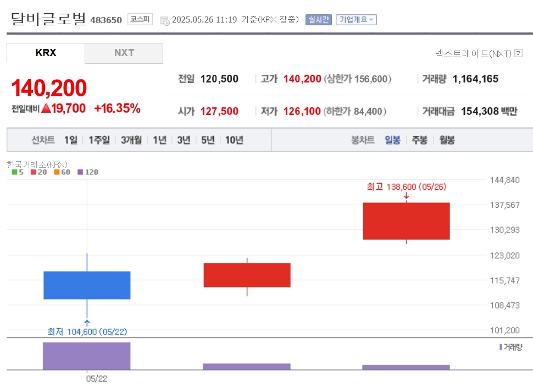Click the calendar clock icon beside the date
This screenshot has width=533, height=392.
(165, 21)
